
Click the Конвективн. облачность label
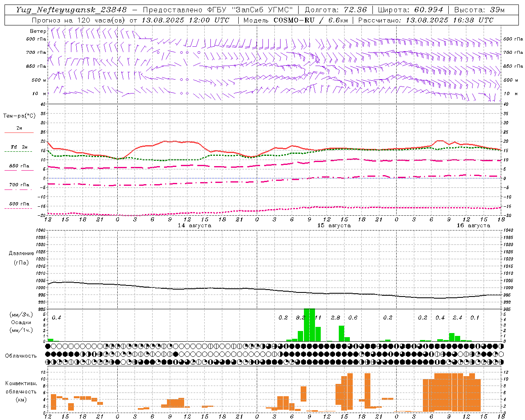click(x=21, y=388)
